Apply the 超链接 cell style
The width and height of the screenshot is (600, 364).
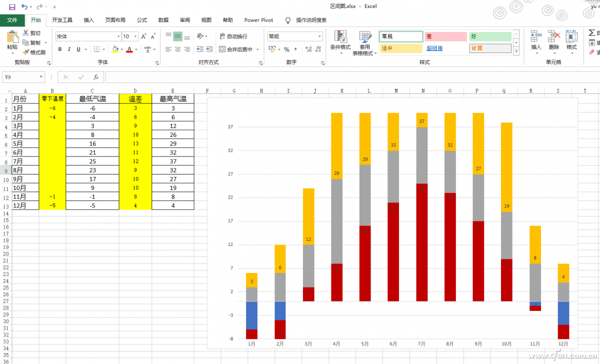tap(445, 48)
